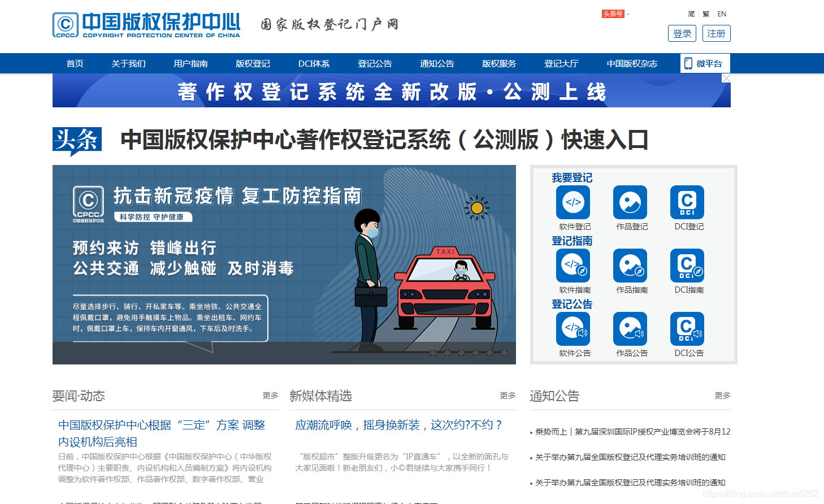Click the 著作权登记系统全新改版 banner

point(391,91)
